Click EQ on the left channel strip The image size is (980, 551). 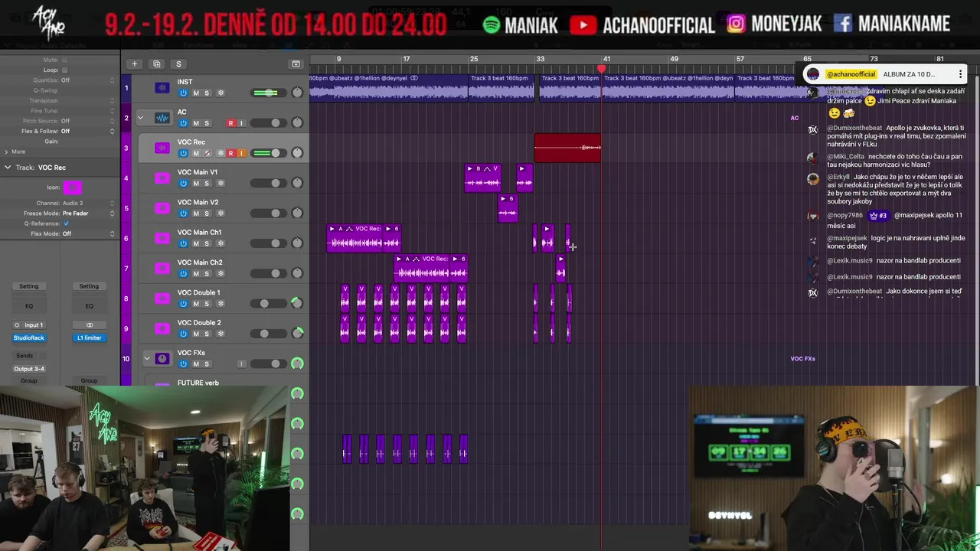tap(28, 306)
